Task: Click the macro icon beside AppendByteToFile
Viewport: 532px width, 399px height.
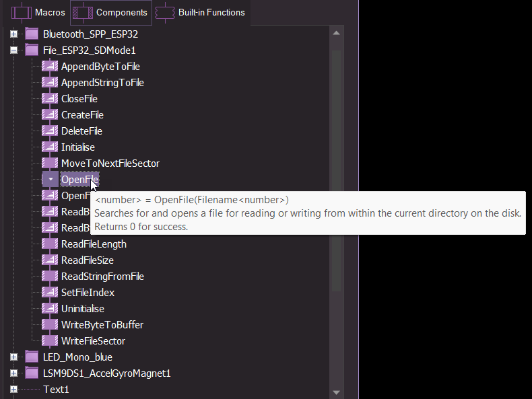Action: 49,67
